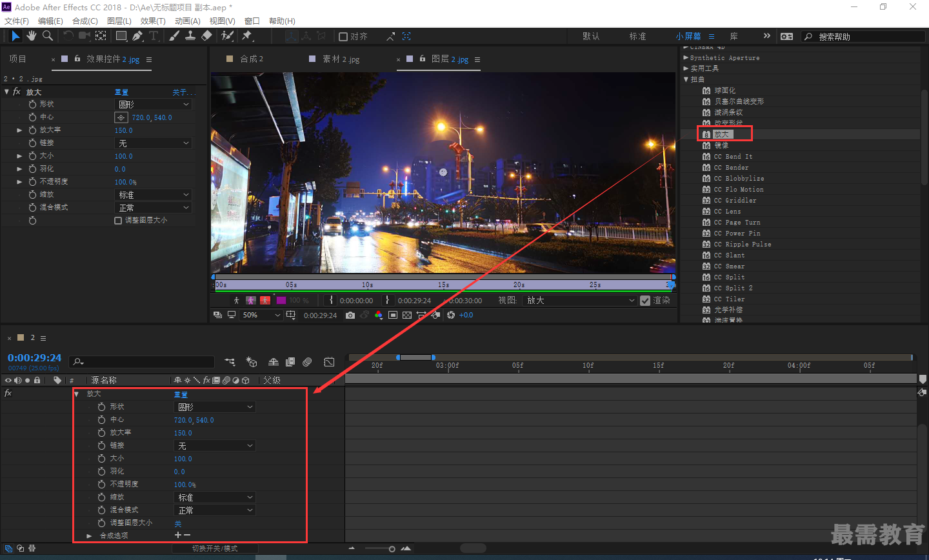Toggle stopwatch for 羽化 in effect controls
929x560 pixels.
coord(32,169)
